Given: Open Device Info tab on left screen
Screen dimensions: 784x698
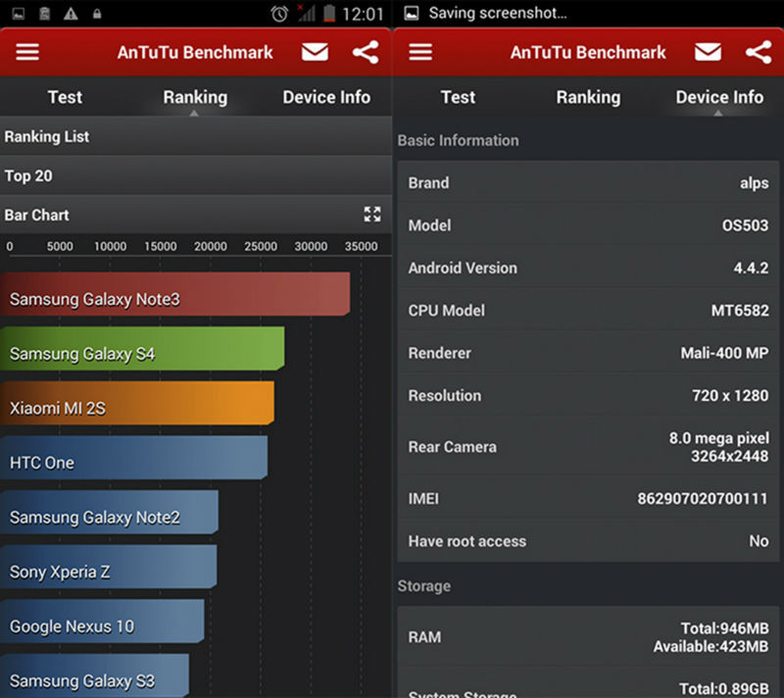Looking at the screenshot, I should tap(326, 97).
